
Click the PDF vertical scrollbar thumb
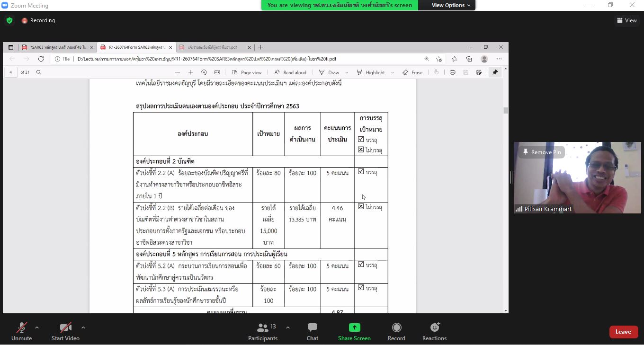(x=505, y=110)
